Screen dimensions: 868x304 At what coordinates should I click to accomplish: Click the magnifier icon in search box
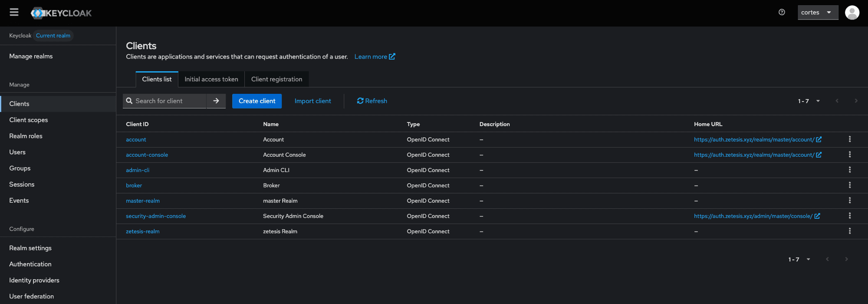(129, 101)
